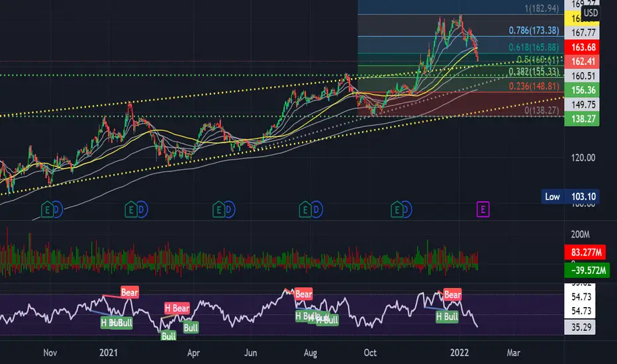Click the 200M volume scale value
617x364 pixels.
[x=580, y=234]
